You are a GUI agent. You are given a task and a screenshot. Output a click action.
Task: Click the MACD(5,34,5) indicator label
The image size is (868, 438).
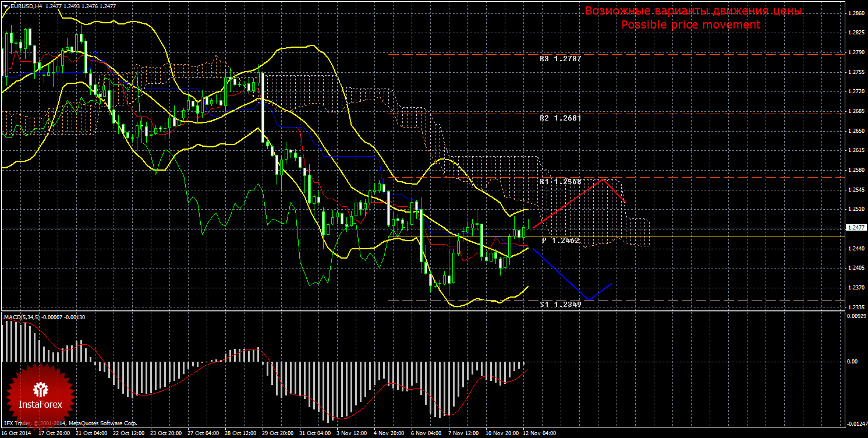[x=23, y=317]
